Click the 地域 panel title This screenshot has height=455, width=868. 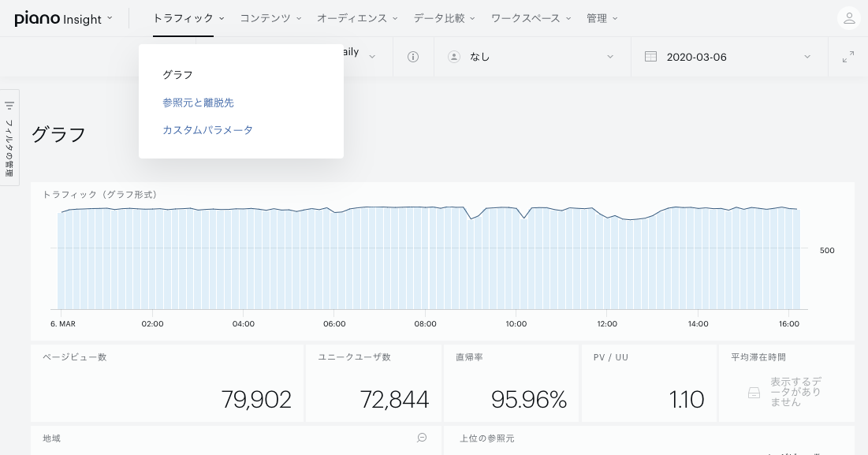pyautogui.click(x=51, y=438)
